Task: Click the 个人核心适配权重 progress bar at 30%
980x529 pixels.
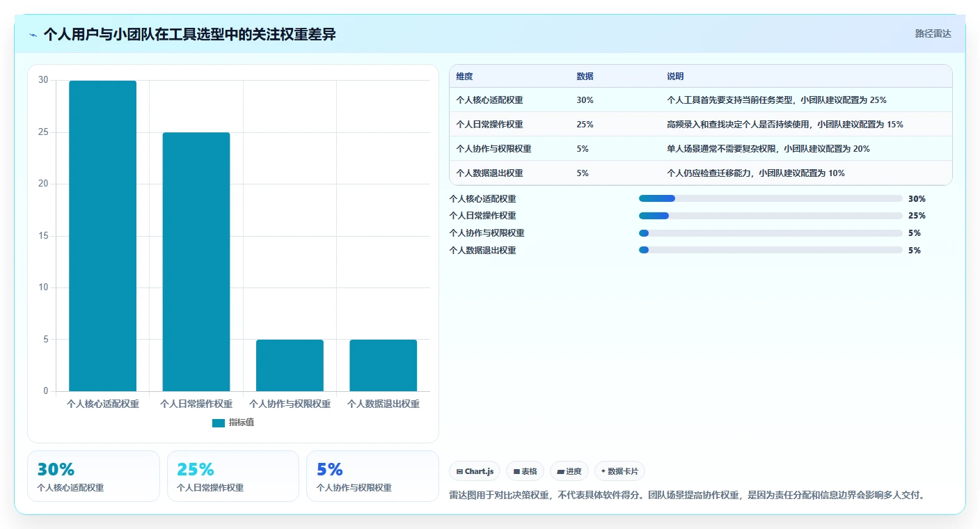Action: (x=770, y=198)
